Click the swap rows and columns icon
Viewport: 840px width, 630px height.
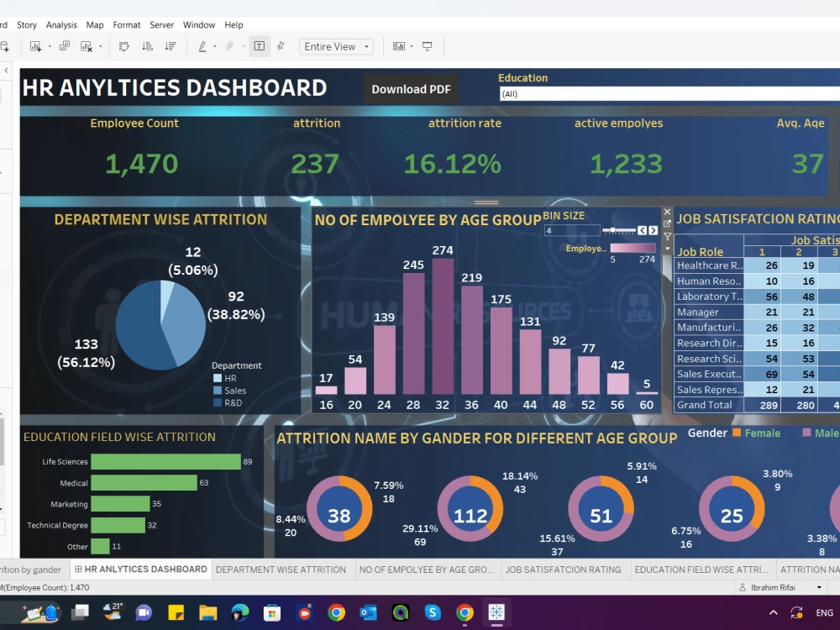coord(123,46)
